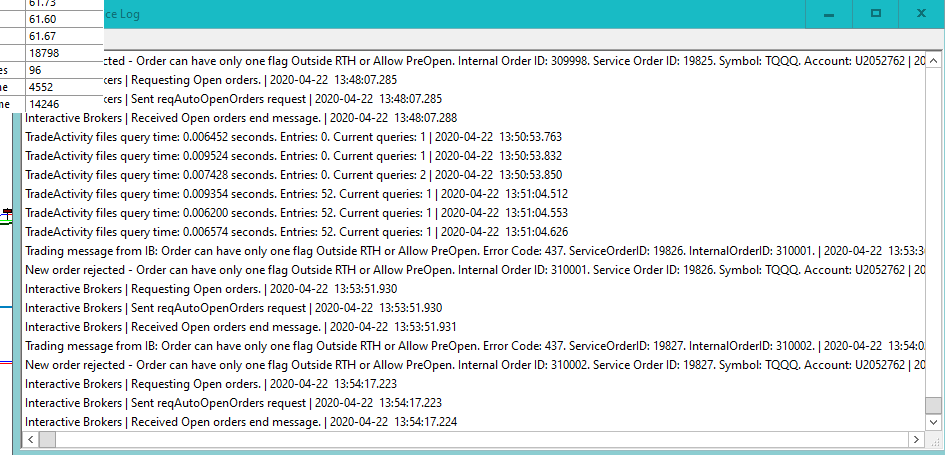
Task: Click the 61.67 value cell
Action: [x=64, y=37]
